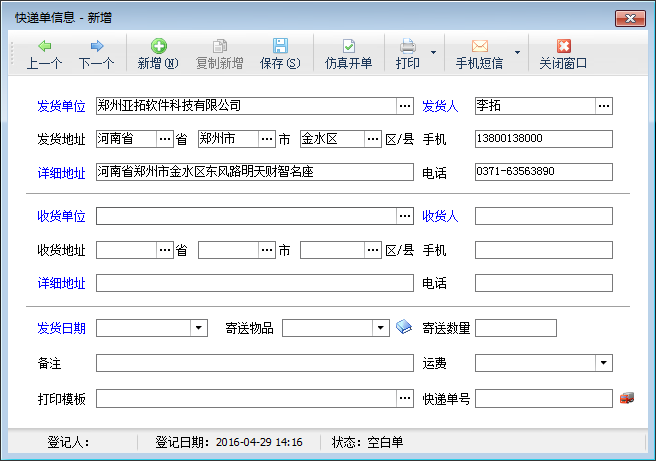Open the 寄送物品 combo box list
Image resolution: width=656 pixels, height=461 pixels.
[x=381, y=328]
